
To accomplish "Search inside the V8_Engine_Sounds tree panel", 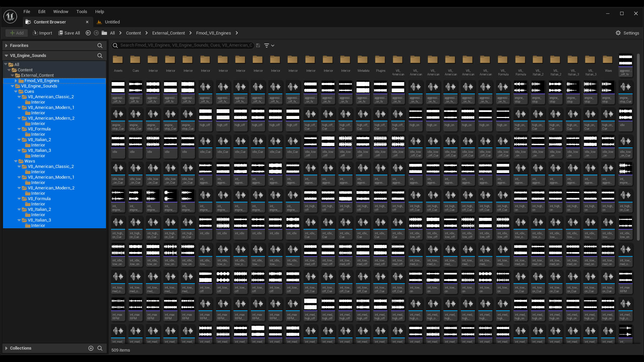I will coord(100,56).
